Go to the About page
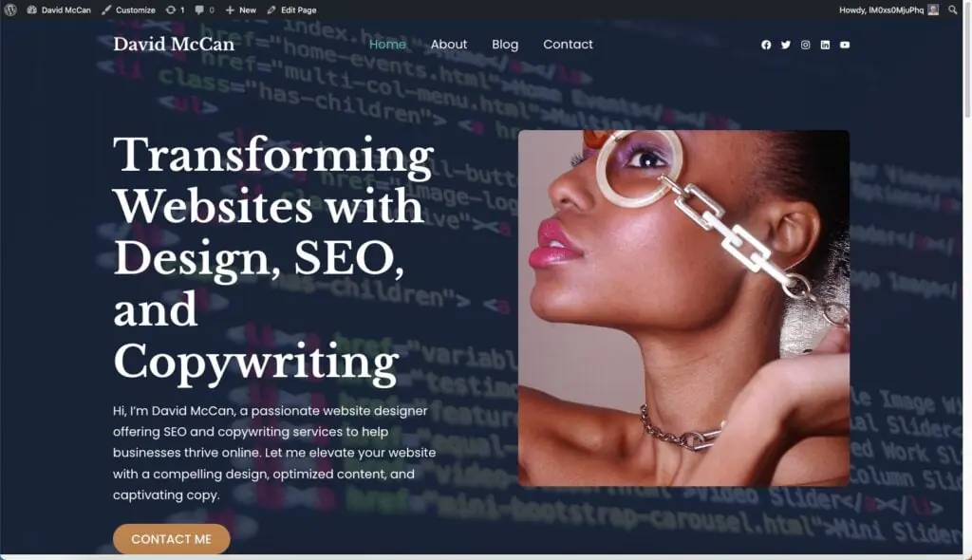The width and height of the screenshot is (972, 560). pos(449,44)
